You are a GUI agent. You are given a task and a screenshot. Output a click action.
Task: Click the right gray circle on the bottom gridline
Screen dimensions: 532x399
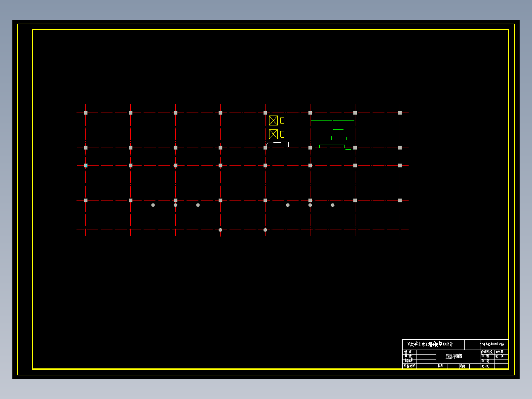tap(266, 230)
